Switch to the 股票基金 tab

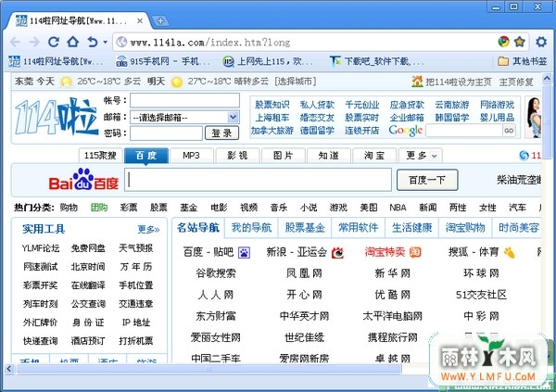coord(305,227)
